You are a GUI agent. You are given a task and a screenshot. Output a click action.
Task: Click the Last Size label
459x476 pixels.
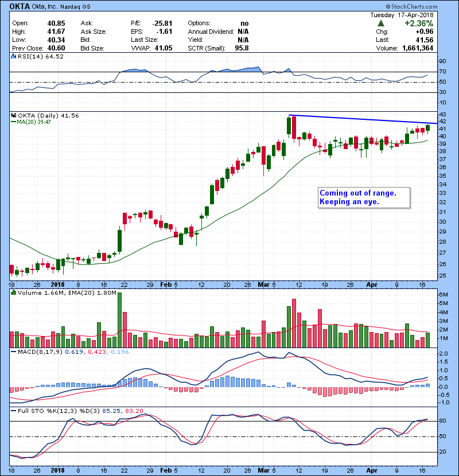tap(145, 40)
